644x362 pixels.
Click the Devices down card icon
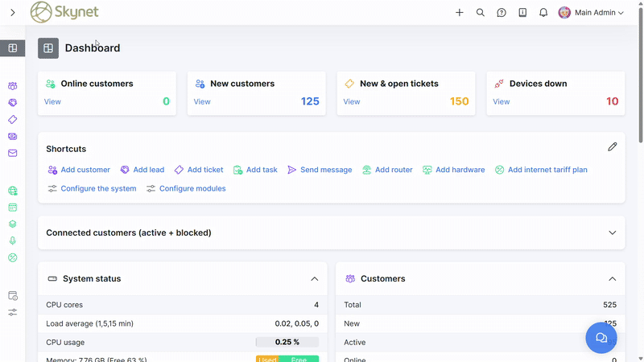tap(499, 84)
